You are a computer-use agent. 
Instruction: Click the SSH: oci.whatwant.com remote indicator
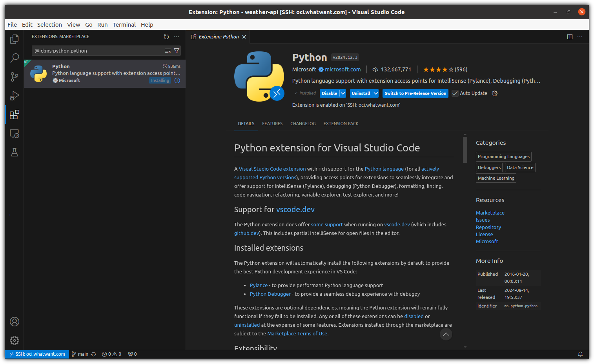click(37, 354)
